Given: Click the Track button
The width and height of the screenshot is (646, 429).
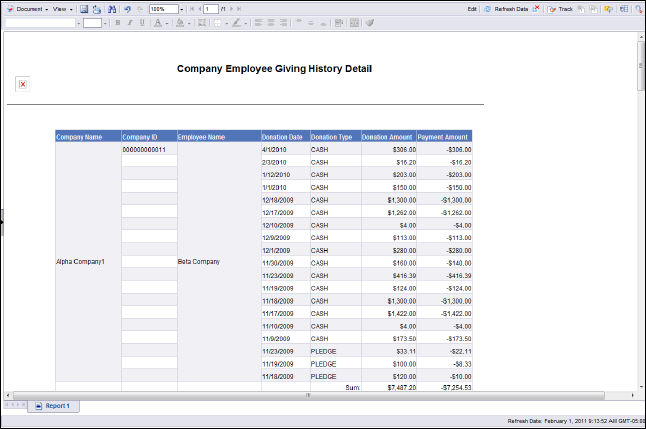Looking at the screenshot, I should (565, 8).
